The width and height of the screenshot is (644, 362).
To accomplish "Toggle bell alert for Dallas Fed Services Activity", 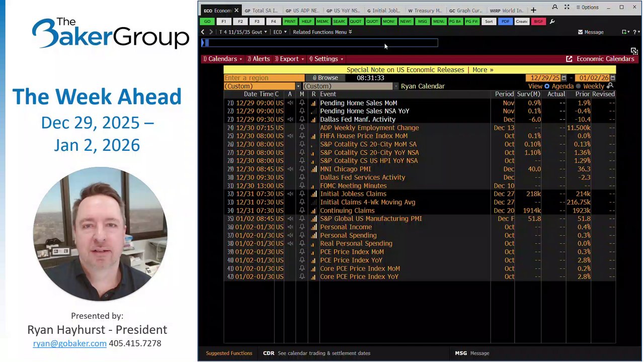I will [302, 177].
